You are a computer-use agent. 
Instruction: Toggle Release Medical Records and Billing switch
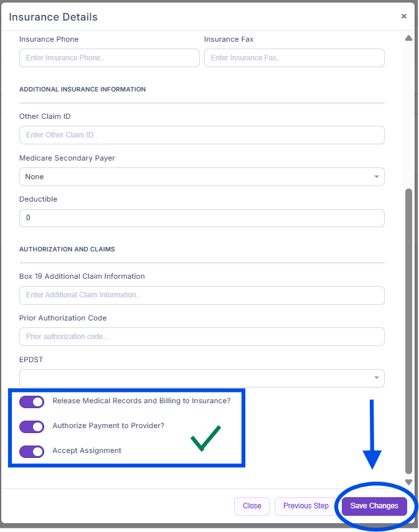32,401
